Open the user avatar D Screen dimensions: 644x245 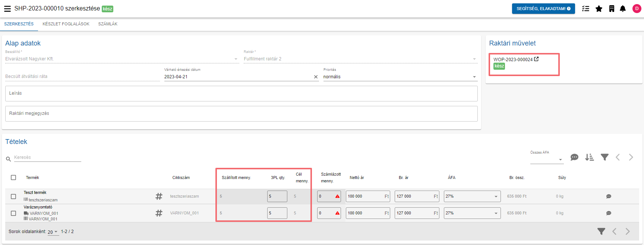(637, 9)
